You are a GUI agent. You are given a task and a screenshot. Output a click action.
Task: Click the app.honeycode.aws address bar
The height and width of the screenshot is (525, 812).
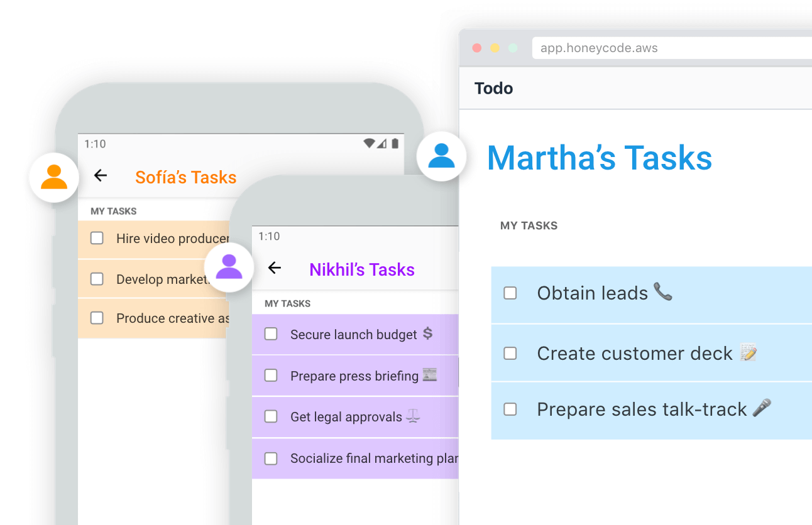click(x=672, y=48)
